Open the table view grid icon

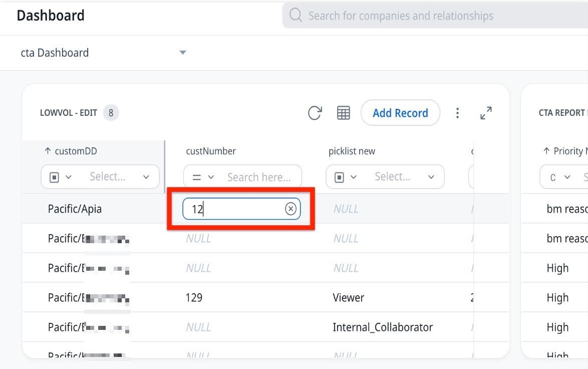point(343,113)
